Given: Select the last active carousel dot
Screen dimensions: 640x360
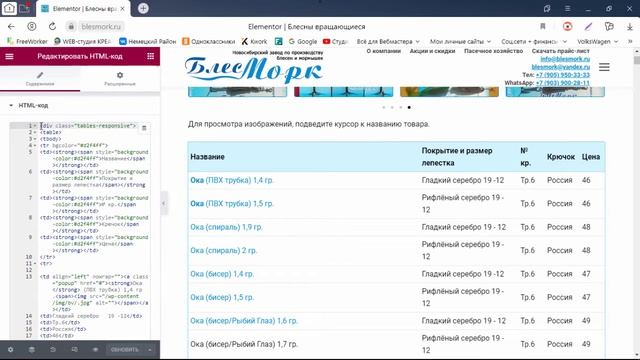Looking at the screenshot, I should click(x=409, y=107).
